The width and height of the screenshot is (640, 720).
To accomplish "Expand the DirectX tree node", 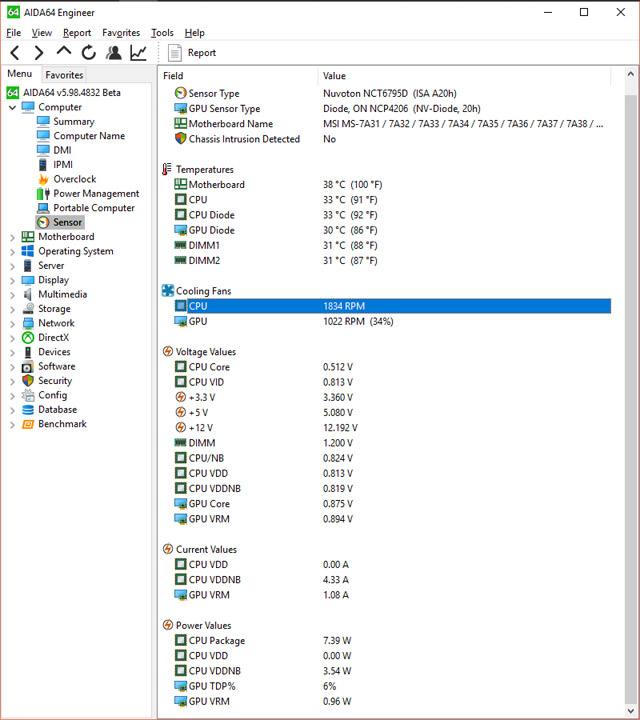I will [12, 338].
